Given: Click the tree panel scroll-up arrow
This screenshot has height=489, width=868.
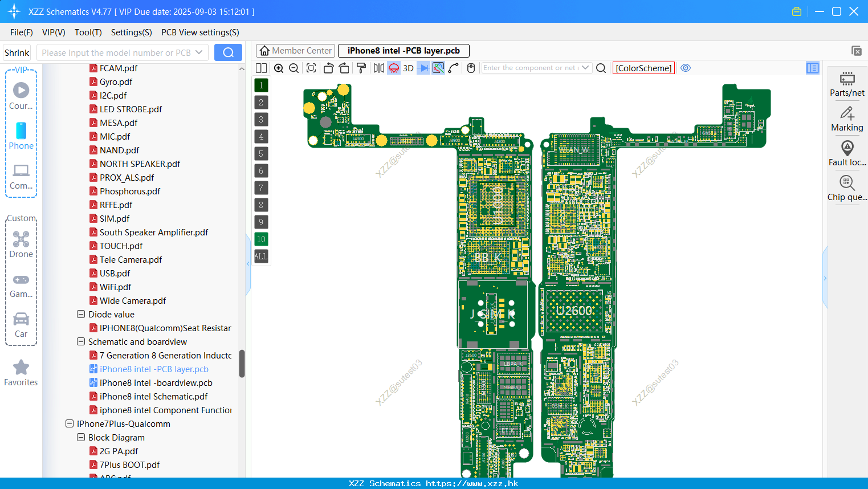Looking at the screenshot, I should point(242,68).
